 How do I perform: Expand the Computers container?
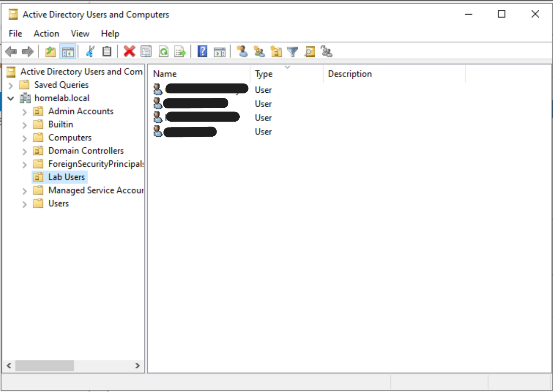[25, 138]
